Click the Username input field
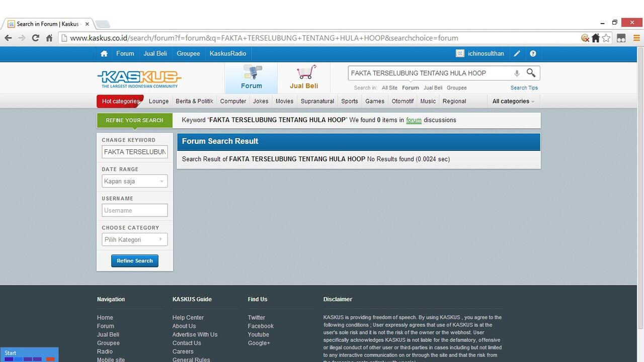Image resolution: width=644 pixels, height=362 pixels. point(134,210)
